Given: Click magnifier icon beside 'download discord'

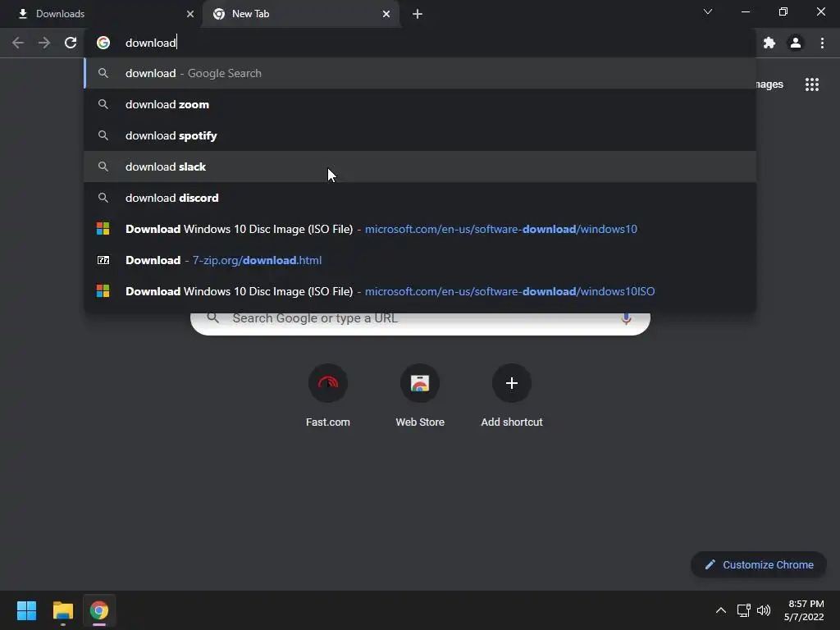Looking at the screenshot, I should [103, 198].
